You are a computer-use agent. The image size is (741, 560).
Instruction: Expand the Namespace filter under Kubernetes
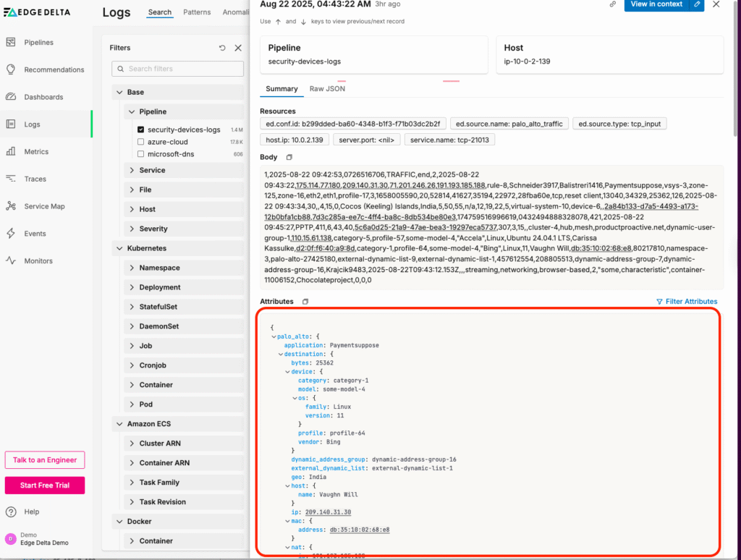[x=132, y=268]
